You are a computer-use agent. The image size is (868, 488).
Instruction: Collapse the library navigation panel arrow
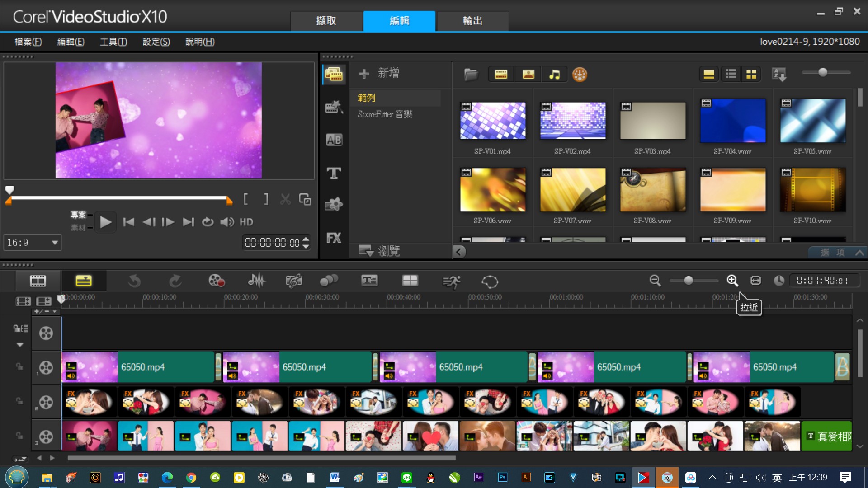click(x=459, y=252)
